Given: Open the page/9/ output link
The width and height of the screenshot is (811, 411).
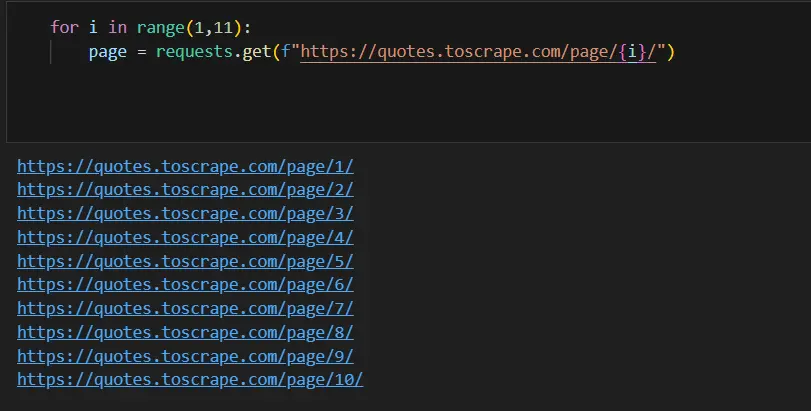Looking at the screenshot, I should coord(185,356).
